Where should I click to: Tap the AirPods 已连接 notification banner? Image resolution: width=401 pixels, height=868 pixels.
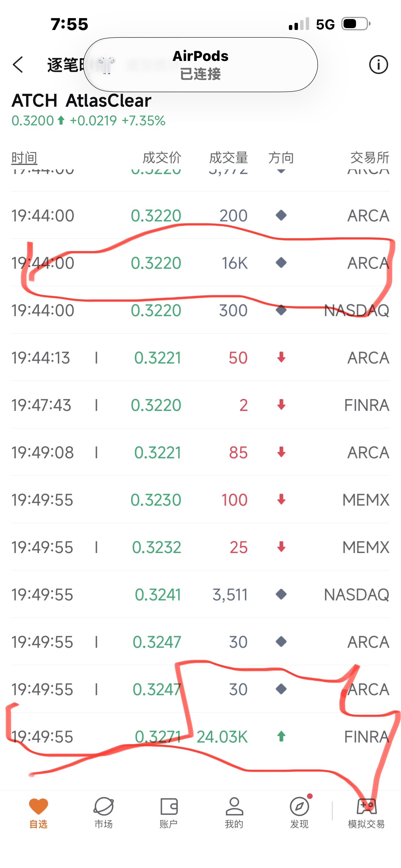[x=200, y=64]
